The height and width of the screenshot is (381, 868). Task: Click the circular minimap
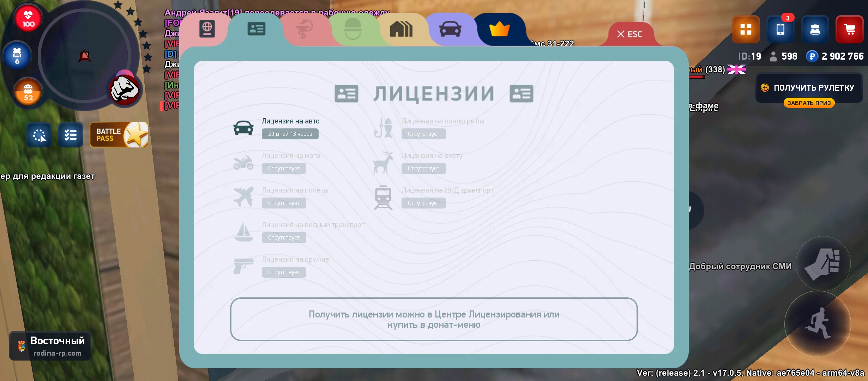coord(84,55)
